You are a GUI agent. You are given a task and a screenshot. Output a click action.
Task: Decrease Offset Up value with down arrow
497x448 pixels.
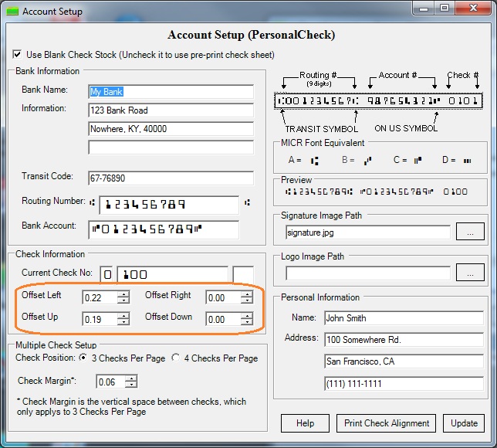click(x=123, y=322)
